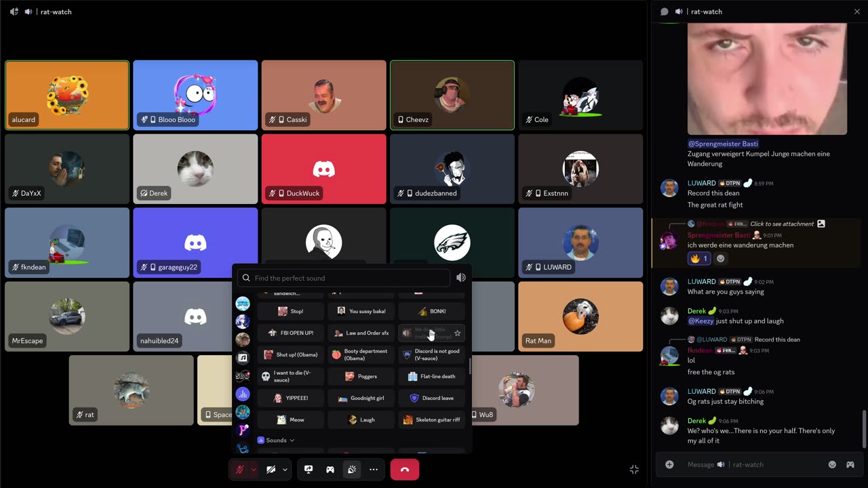The image size is (868, 488).
Task: Adjust soundboard volume speaker icon
Action: tap(461, 278)
